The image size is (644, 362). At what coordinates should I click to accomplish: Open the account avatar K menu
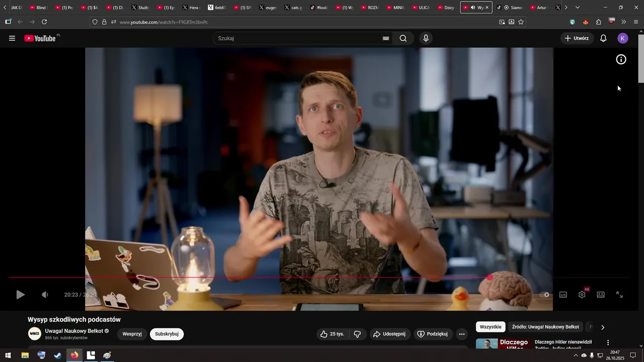(623, 38)
